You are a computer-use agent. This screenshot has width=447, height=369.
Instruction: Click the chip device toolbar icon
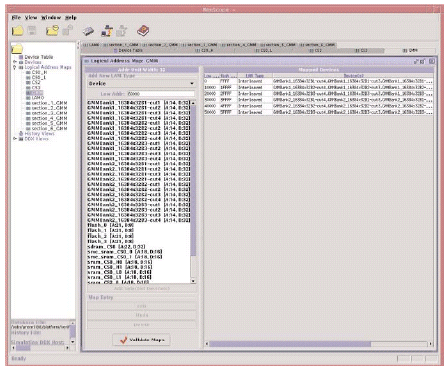88,31
